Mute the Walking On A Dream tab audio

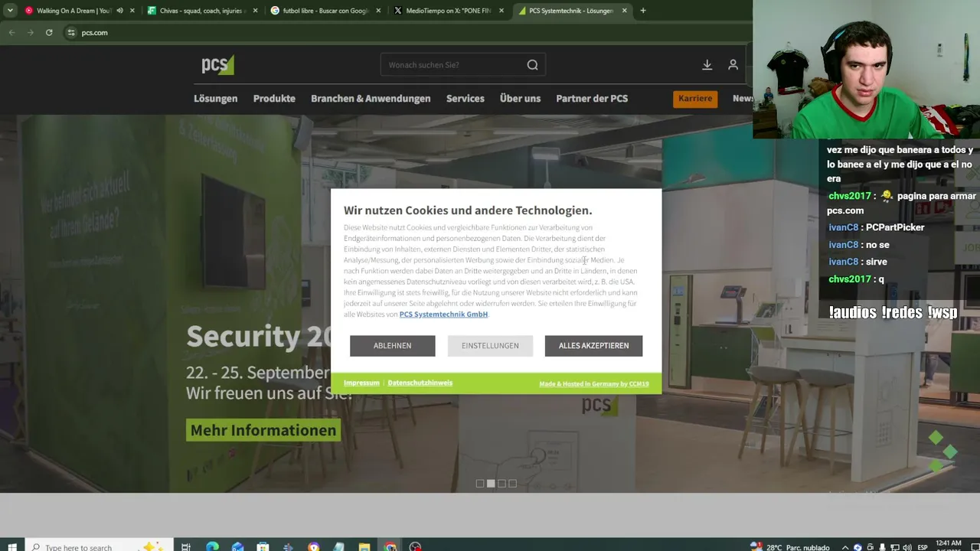(x=119, y=11)
